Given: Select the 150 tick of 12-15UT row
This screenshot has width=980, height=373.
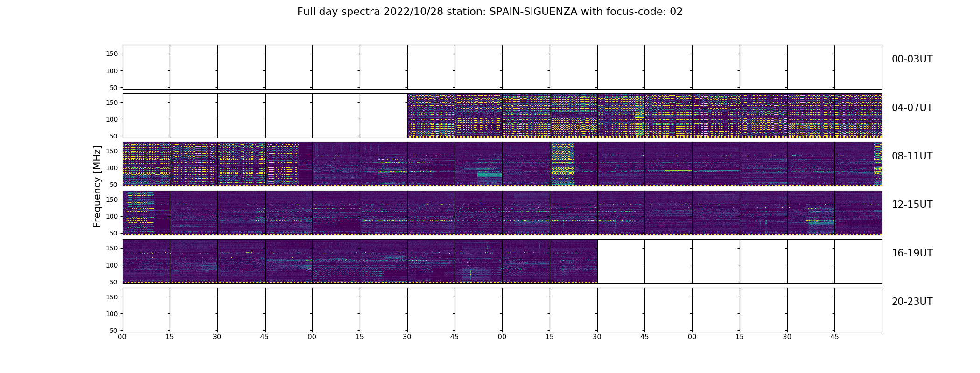Looking at the screenshot, I should tap(112, 200).
